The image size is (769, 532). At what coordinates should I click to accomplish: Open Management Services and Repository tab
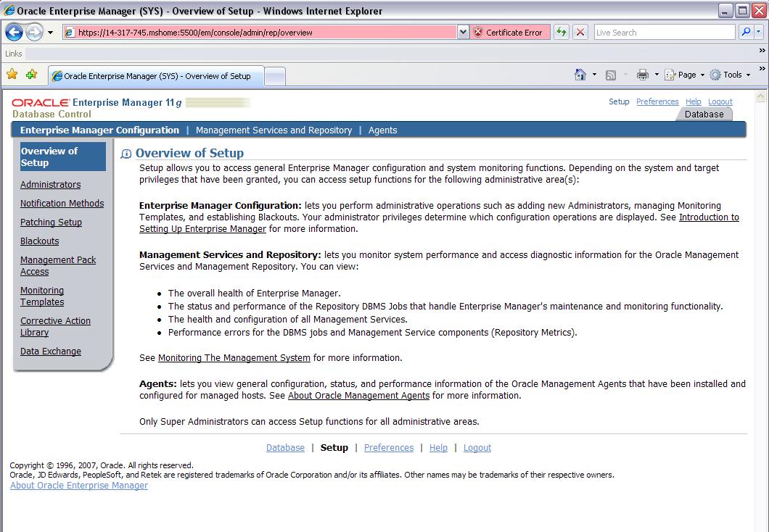click(274, 130)
